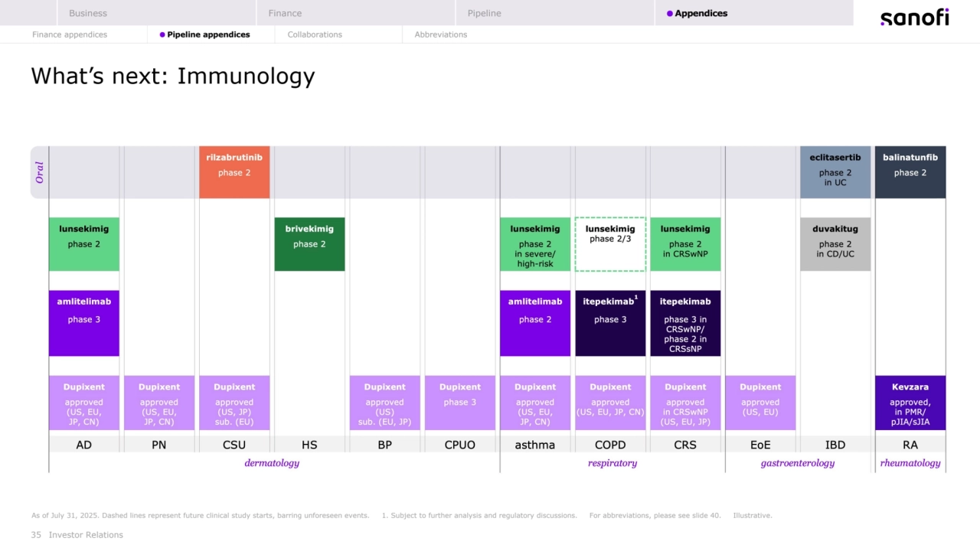This screenshot has height=551, width=980.
Task: Select the balinatunfib phase 2 box
Action: pyautogui.click(x=910, y=172)
